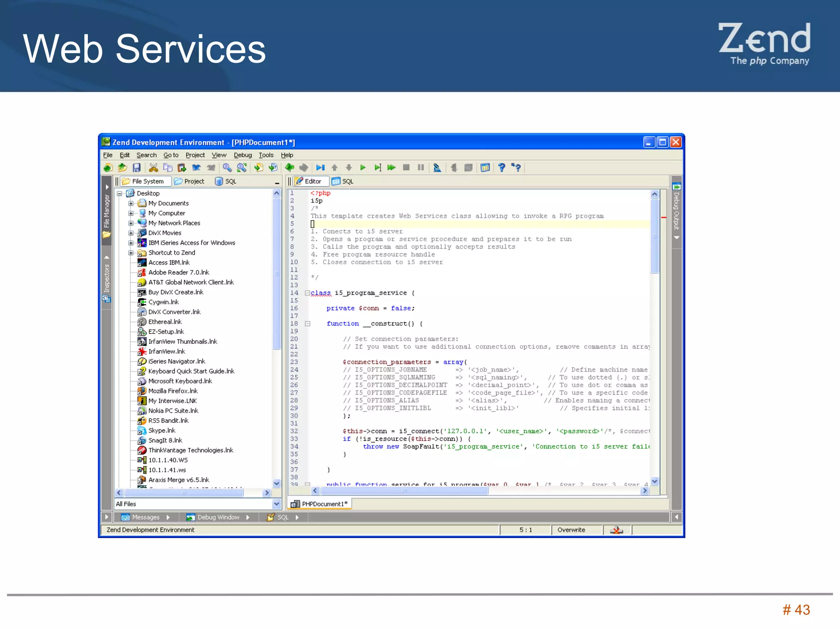Switch to the SQL tab in editor pane
The image size is (840, 630).
342,181
